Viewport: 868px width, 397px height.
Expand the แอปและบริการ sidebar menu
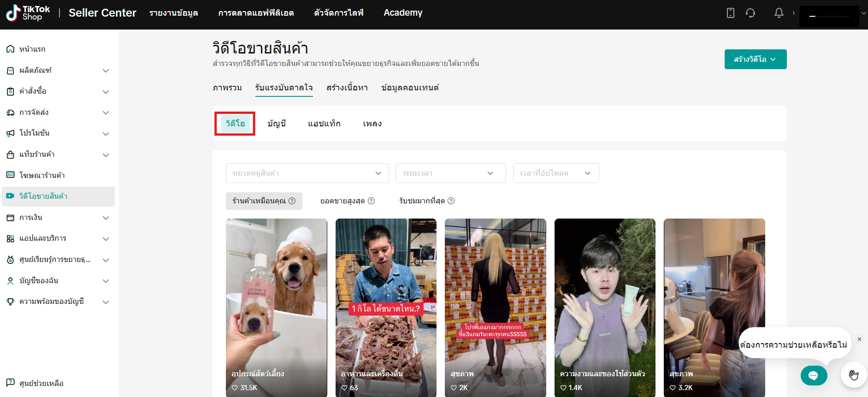[106, 239]
